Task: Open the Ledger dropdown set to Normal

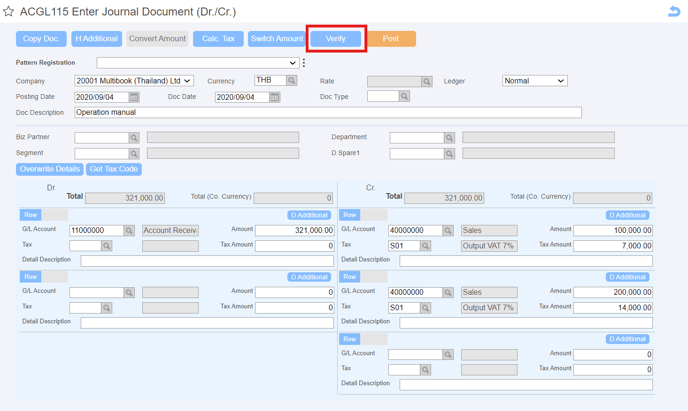Action: click(534, 81)
